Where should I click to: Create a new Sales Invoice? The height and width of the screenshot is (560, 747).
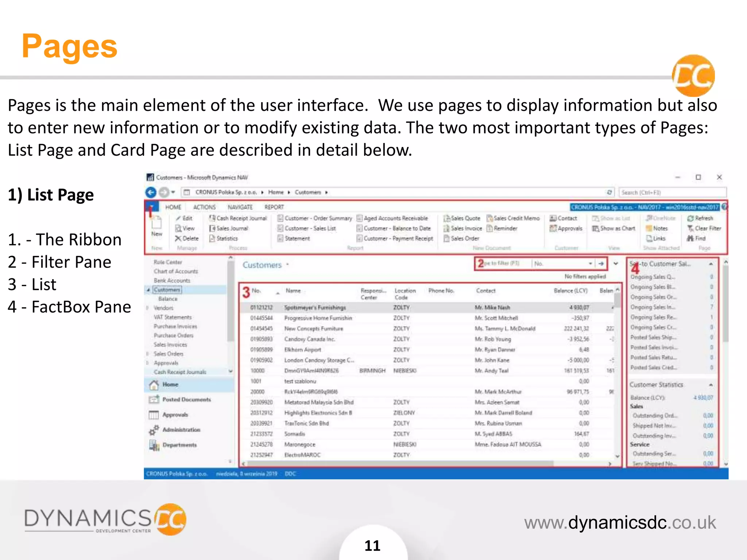(x=463, y=228)
